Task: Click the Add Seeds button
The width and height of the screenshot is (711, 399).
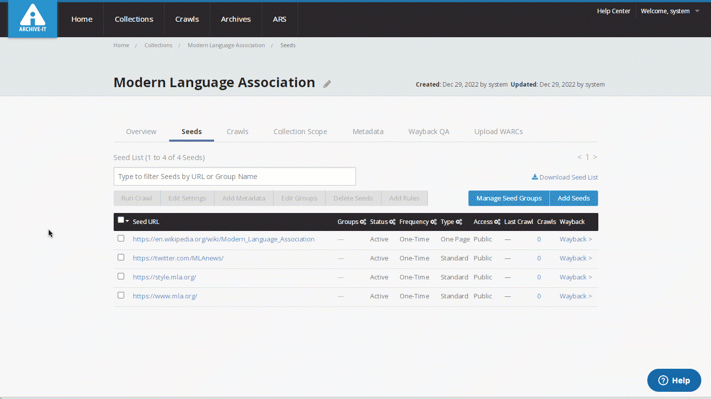Action: [574, 198]
